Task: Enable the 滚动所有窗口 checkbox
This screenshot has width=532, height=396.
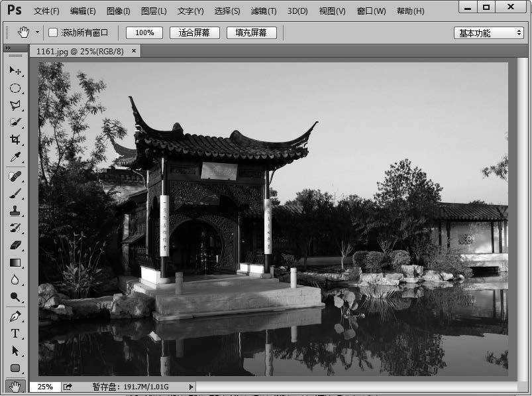Action: (x=54, y=33)
